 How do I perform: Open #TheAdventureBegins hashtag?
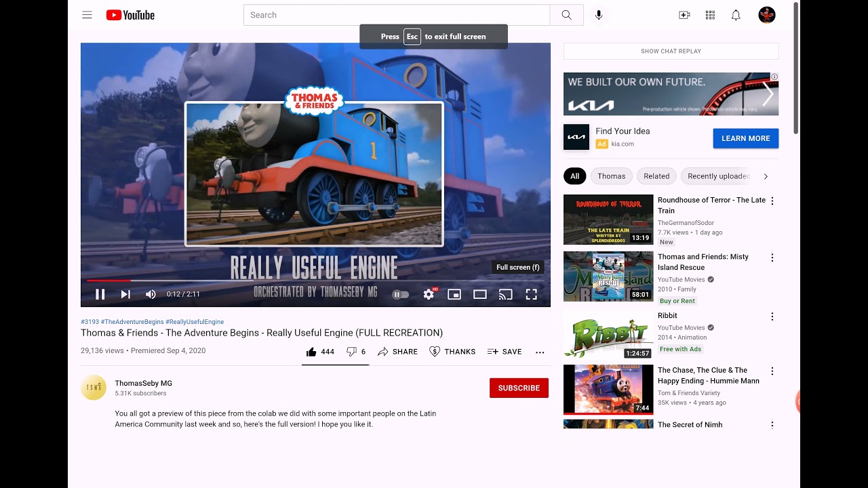point(132,322)
